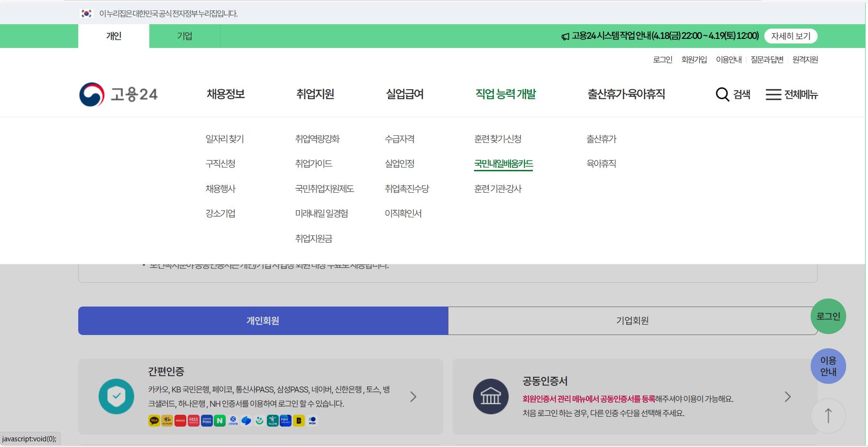Click the blue NH certificate icon
This screenshot has height=447, width=868.
point(285,420)
